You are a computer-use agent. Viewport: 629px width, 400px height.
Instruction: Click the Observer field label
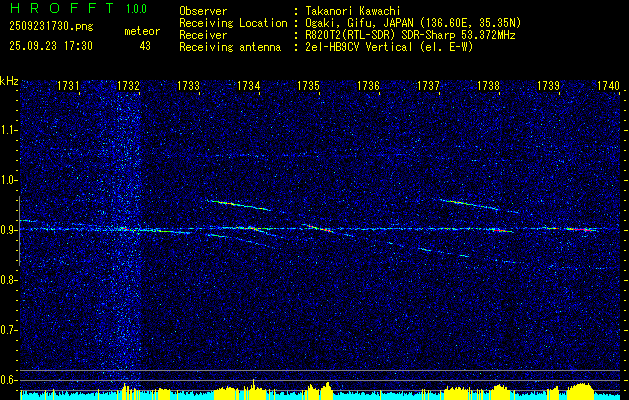pos(203,11)
